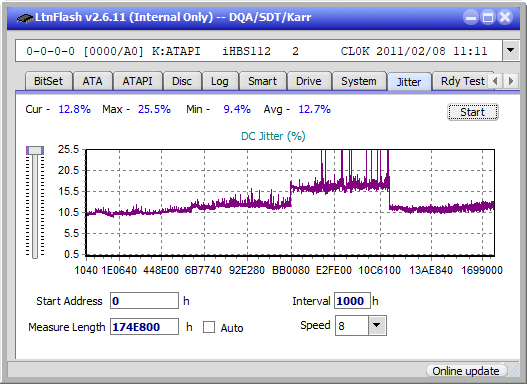
Task: Click the Interval input field
Action: coord(352,301)
